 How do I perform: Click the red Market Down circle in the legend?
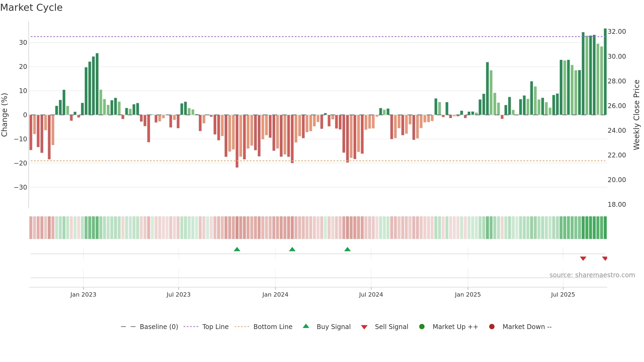pyautogui.click(x=492, y=327)
